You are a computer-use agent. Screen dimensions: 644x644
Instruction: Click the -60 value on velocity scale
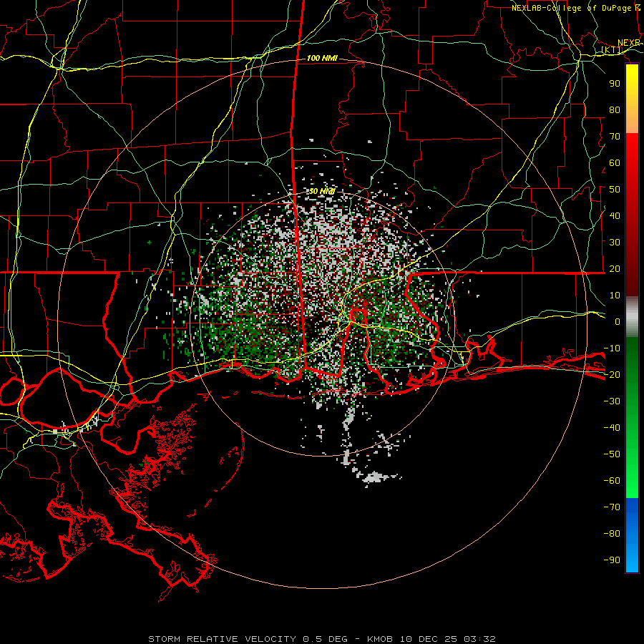(612, 481)
